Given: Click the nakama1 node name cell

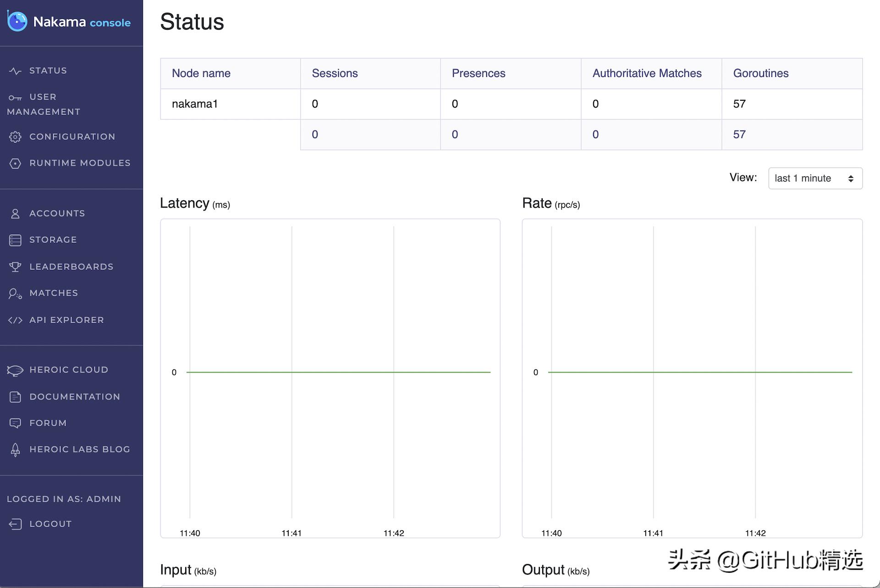Looking at the screenshot, I should (195, 104).
